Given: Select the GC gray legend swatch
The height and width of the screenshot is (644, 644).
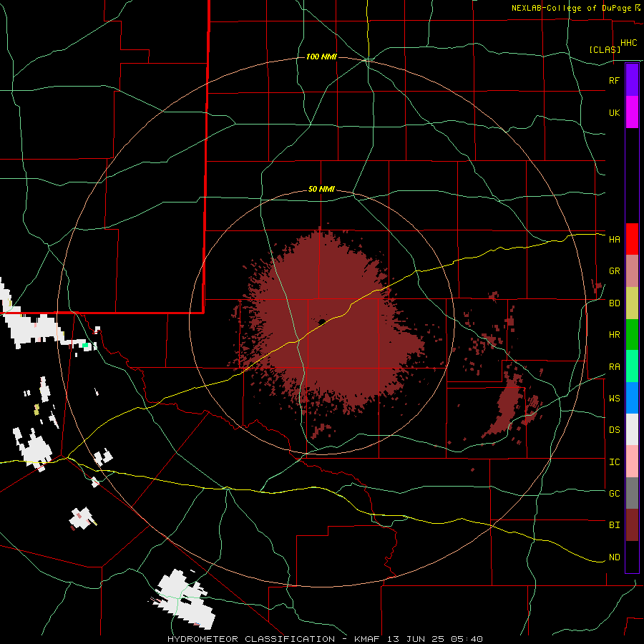Looking at the screenshot, I should 632,493.
